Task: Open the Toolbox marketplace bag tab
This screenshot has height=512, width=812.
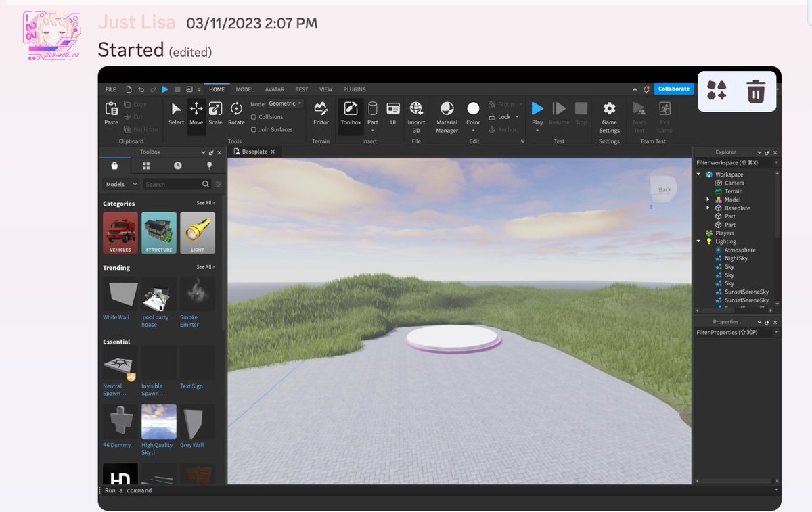Action: (114, 165)
